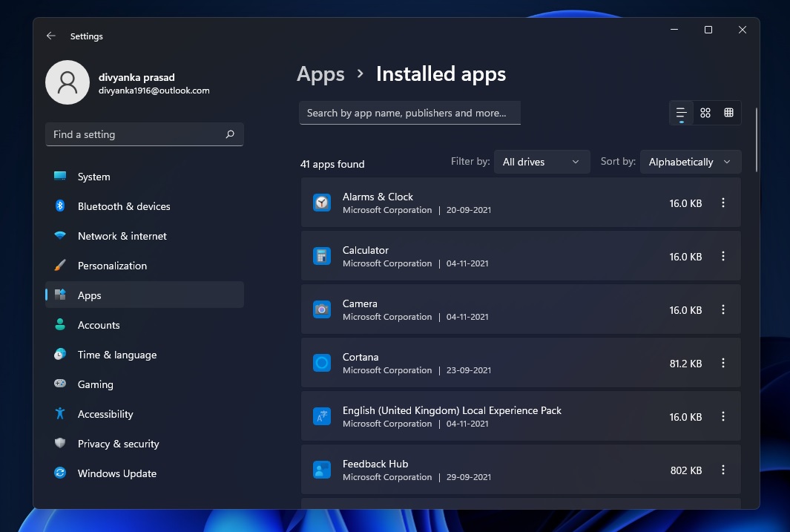
Task: Click the Apps breadcrumb link
Action: (x=320, y=74)
